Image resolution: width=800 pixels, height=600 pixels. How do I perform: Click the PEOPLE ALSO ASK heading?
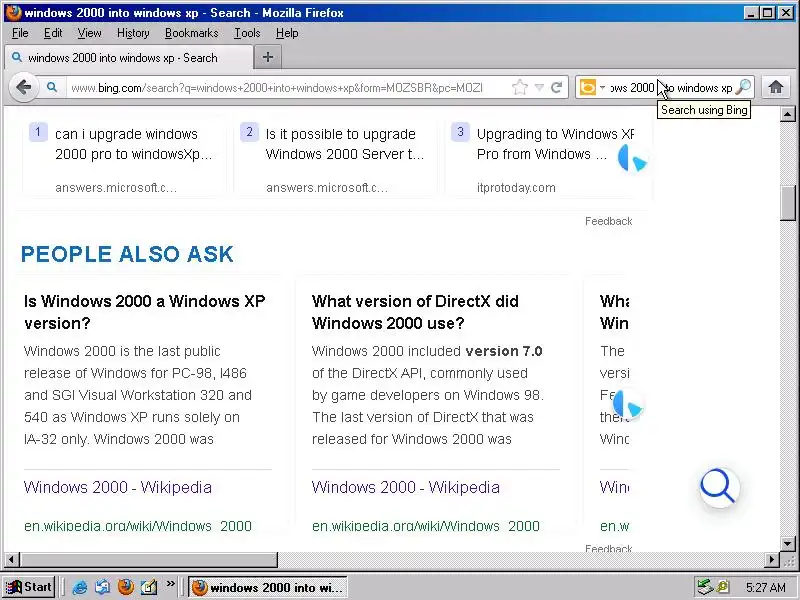pyautogui.click(x=127, y=254)
